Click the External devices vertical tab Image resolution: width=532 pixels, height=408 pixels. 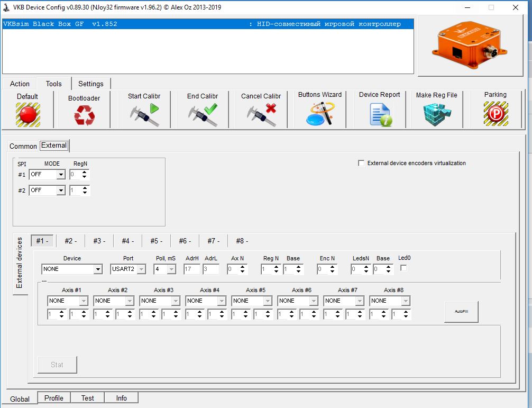tap(20, 263)
